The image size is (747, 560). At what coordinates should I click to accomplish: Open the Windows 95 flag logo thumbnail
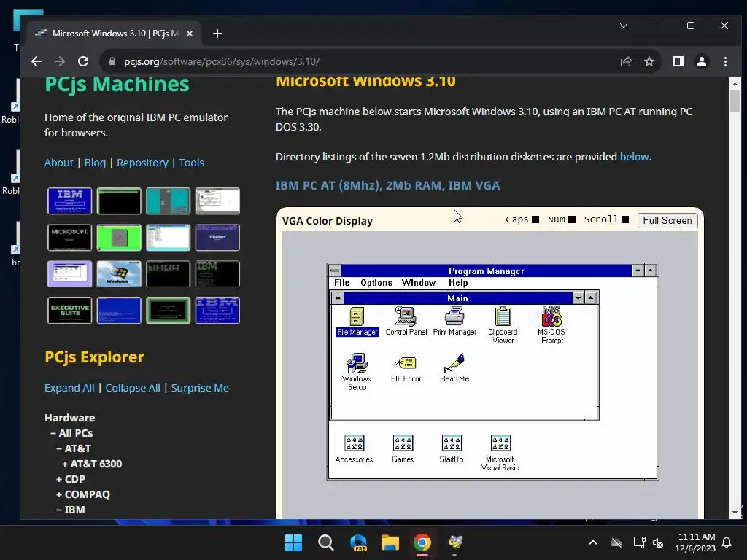[x=119, y=274]
